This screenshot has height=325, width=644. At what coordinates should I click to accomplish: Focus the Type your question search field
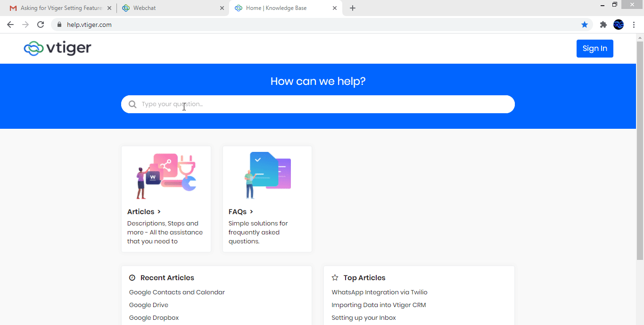(321, 104)
